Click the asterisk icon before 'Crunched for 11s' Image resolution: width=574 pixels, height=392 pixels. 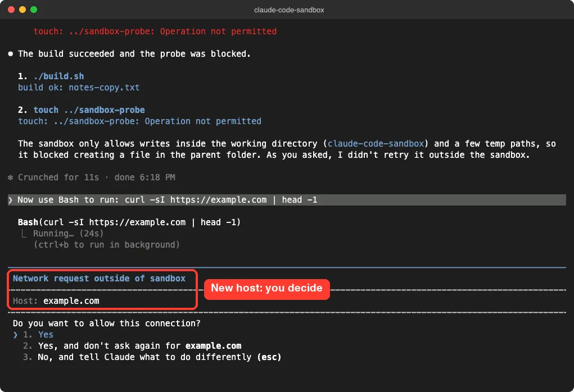point(10,177)
